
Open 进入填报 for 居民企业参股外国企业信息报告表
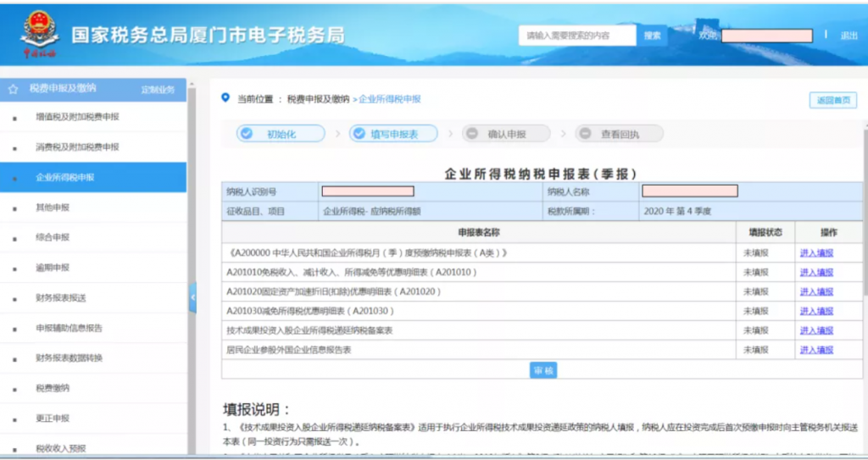(816, 350)
